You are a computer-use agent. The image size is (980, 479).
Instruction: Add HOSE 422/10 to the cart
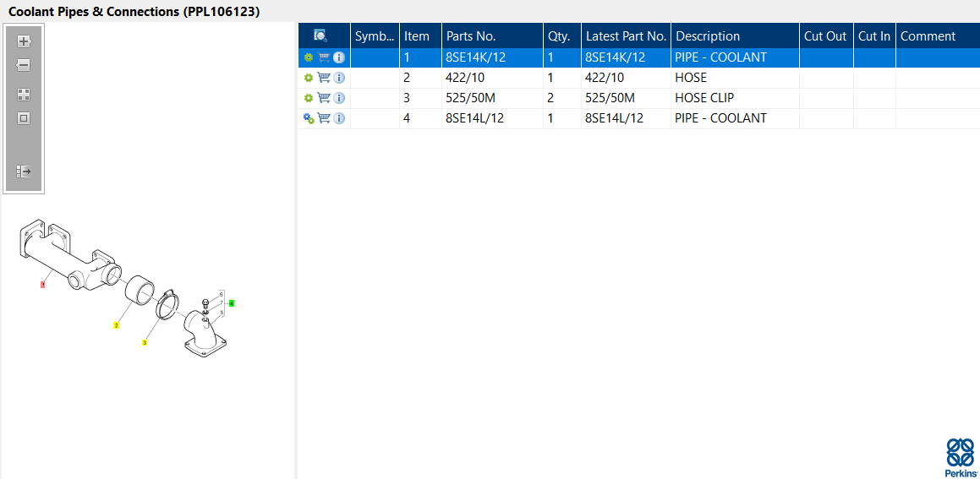324,78
